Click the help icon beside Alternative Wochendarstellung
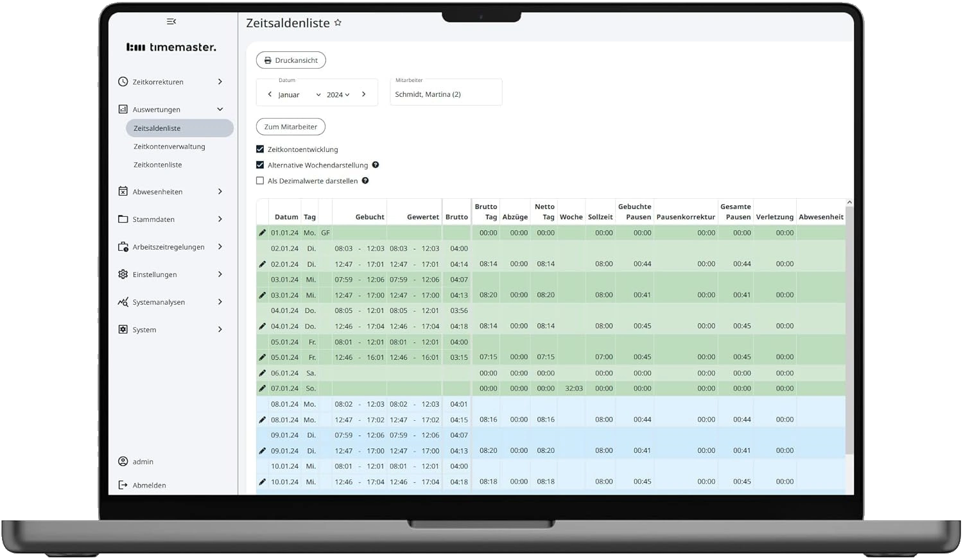 [x=376, y=165]
